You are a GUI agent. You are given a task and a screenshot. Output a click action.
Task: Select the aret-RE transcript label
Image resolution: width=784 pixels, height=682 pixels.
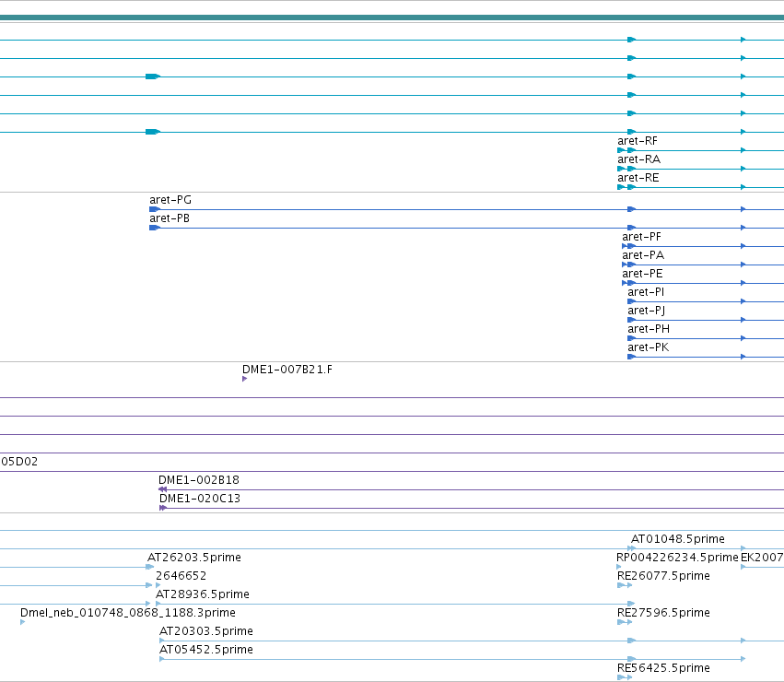point(638,178)
